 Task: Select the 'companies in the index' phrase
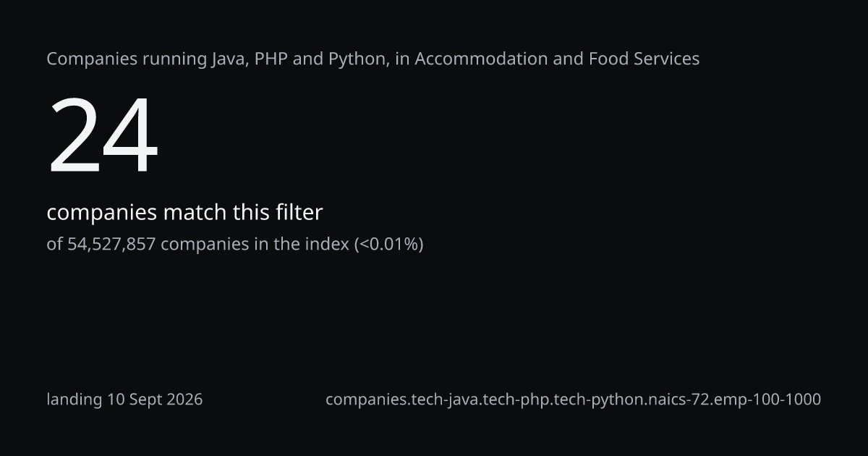coord(255,245)
